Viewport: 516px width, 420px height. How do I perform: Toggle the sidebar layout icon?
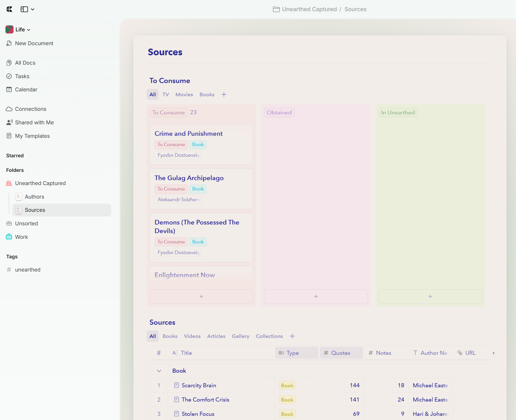tap(24, 9)
